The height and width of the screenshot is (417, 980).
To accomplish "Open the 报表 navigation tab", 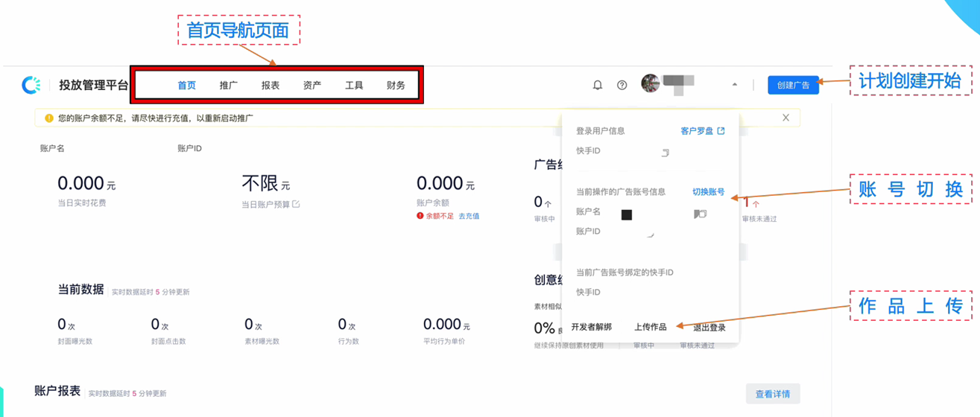I will (x=271, y=85).
